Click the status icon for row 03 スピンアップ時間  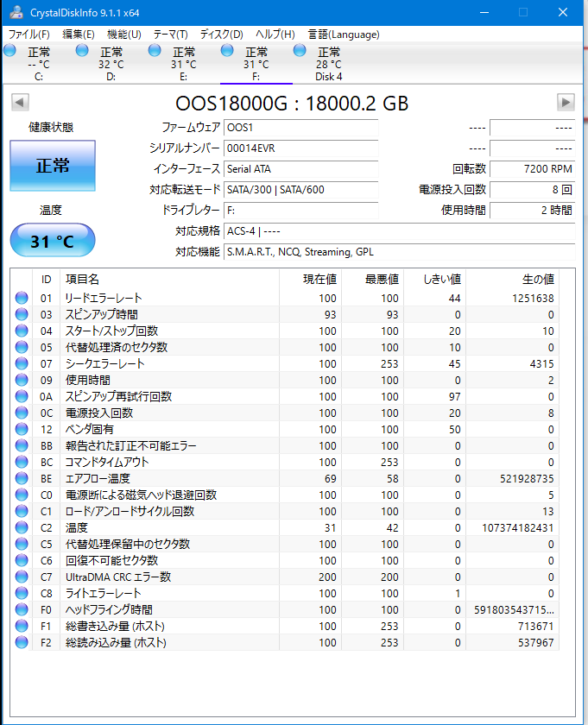pos(22,314)
